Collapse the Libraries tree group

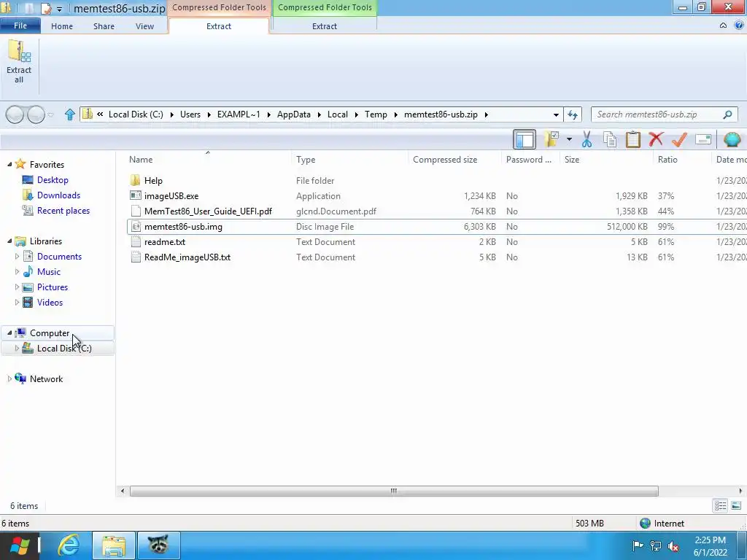coord(9,241)
